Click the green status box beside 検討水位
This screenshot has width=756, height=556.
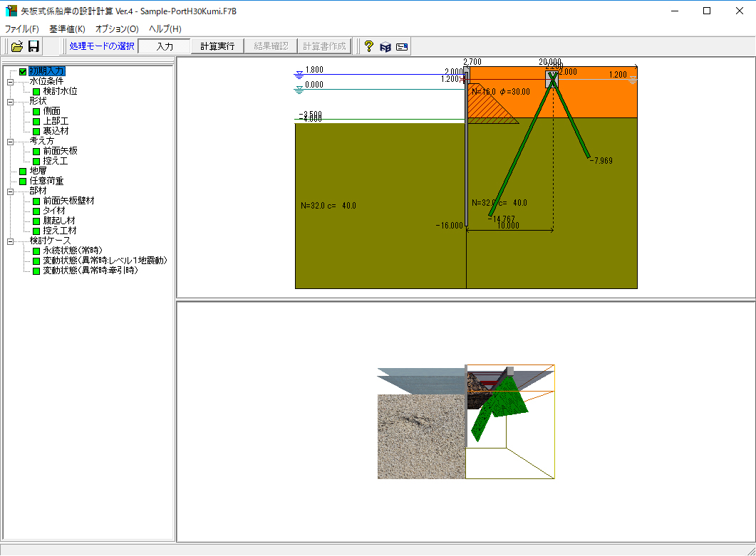click(x=36, y=92)
